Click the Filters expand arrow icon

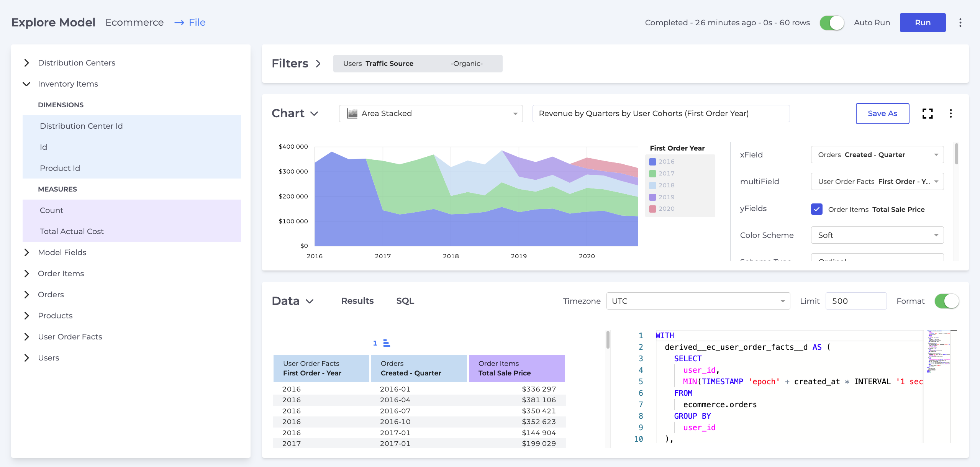[x=320, y=63]
